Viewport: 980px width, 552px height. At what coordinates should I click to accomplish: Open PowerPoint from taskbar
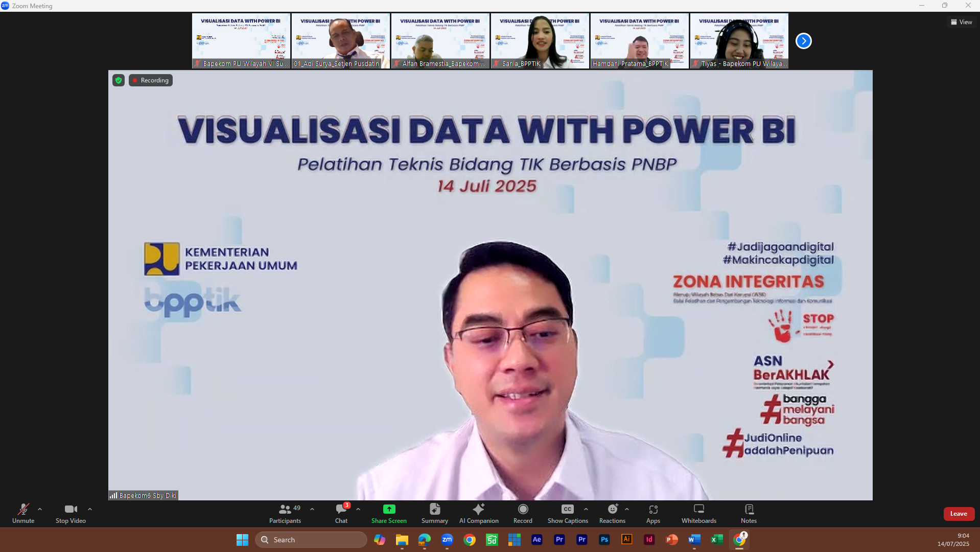point(672,540)
